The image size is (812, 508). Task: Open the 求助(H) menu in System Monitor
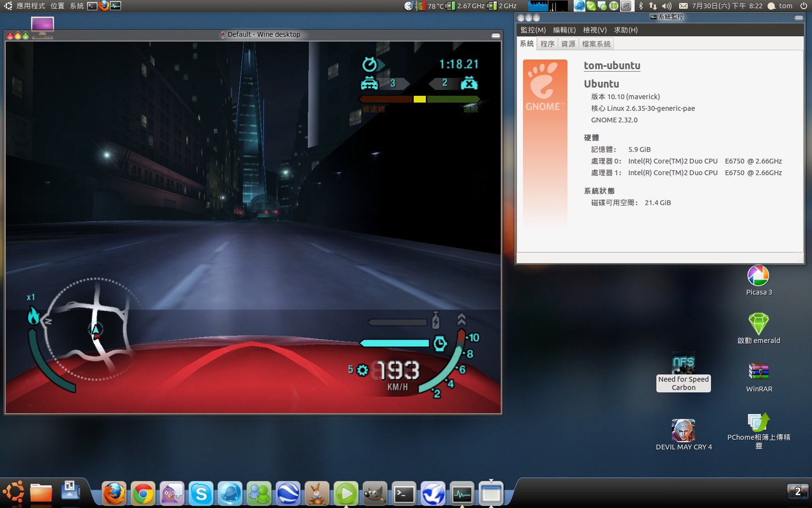(626, 30)
